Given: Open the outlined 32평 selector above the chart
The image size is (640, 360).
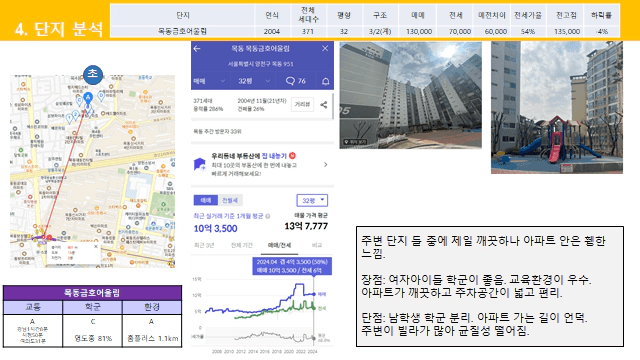Looking at the screenshot, I should click(312, 200).
